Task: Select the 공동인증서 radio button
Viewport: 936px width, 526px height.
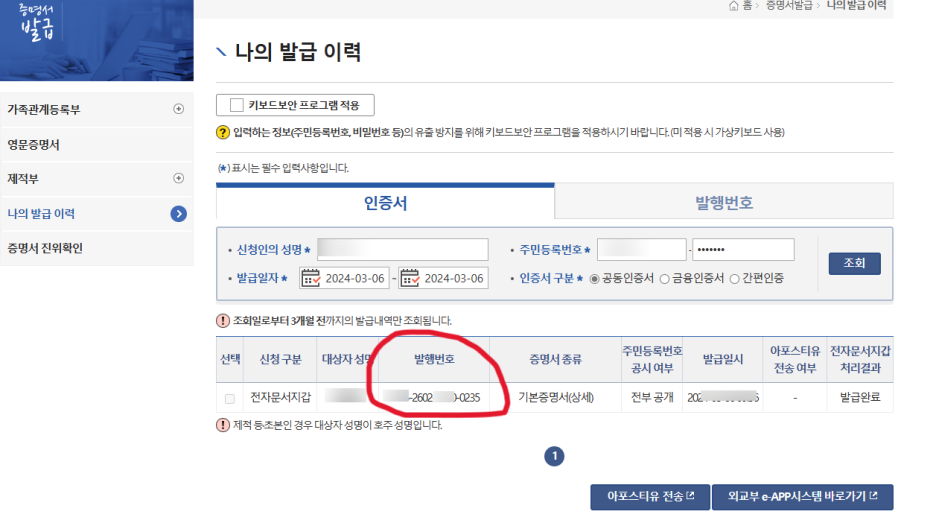Action: [x=595, y=279]
